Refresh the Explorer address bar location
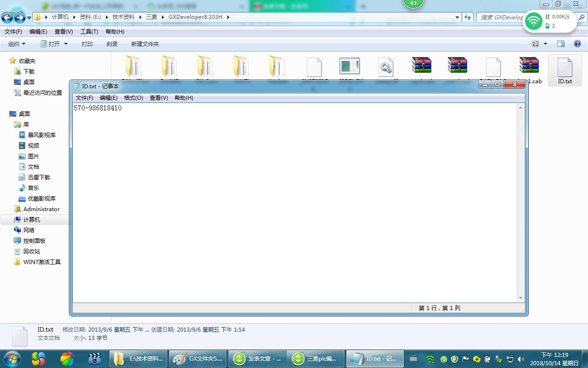The height and width of the screenshot is (368, 588). [x=468, y=17]
